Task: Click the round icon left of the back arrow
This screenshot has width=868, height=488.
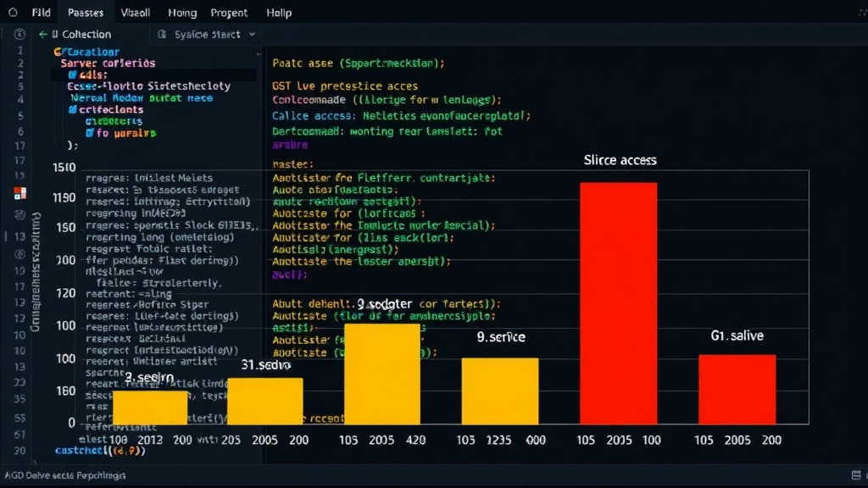Action: pyautogui.click(x=19, y=34)
